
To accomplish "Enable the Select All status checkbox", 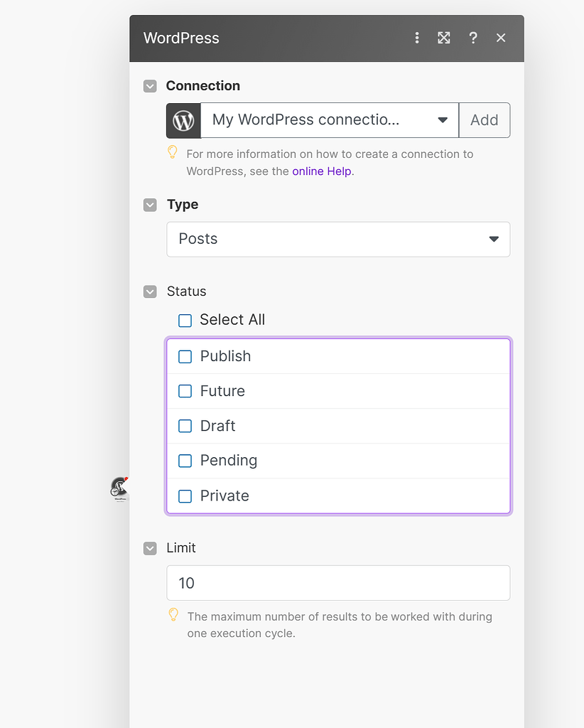I will pyautogui.click(x=185, y=321).
